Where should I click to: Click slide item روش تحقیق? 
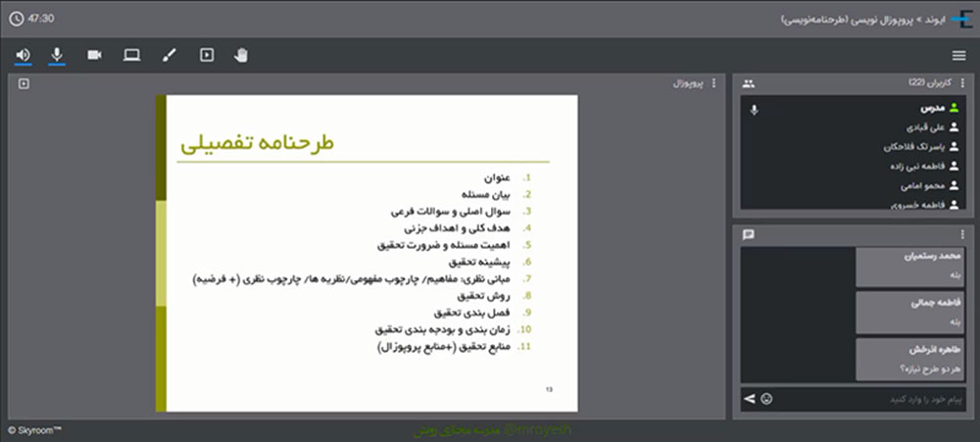484,295
